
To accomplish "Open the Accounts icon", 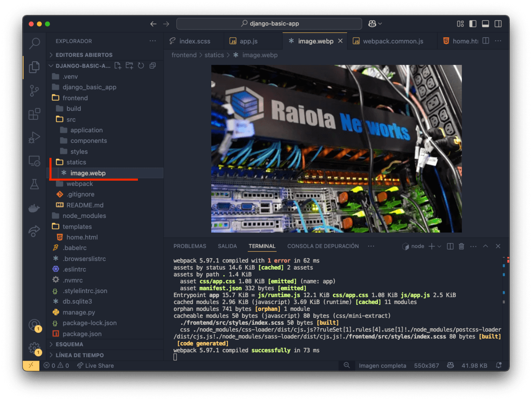I will click(x=34, y=325).
